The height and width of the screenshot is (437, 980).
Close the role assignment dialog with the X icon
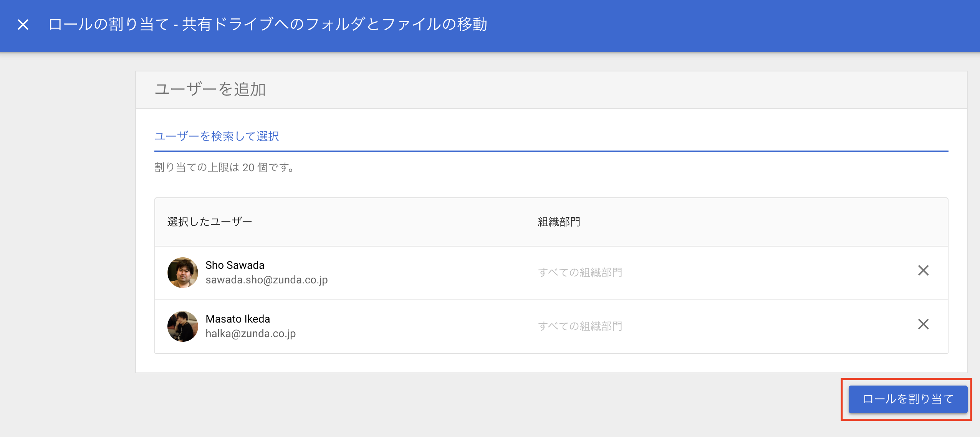tap(23, 25)
